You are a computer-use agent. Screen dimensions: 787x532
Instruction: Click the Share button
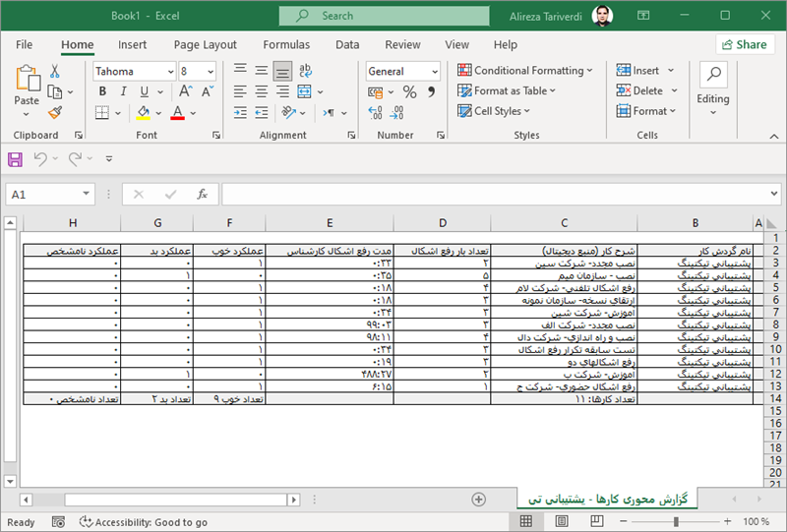tap(744, 44)
